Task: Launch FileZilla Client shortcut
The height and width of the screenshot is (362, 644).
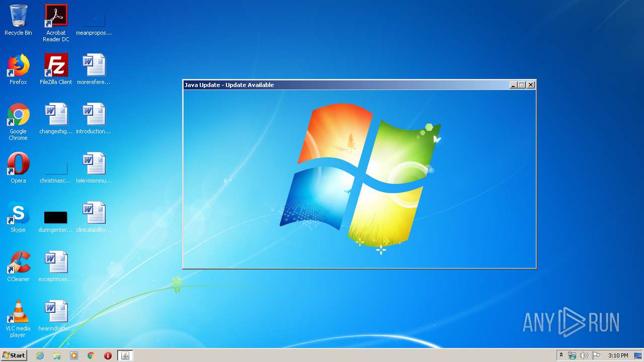Action: tap(56, 69)
